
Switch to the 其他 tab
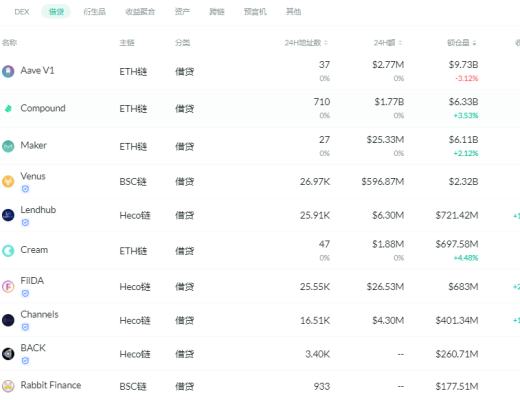(294, 12)
